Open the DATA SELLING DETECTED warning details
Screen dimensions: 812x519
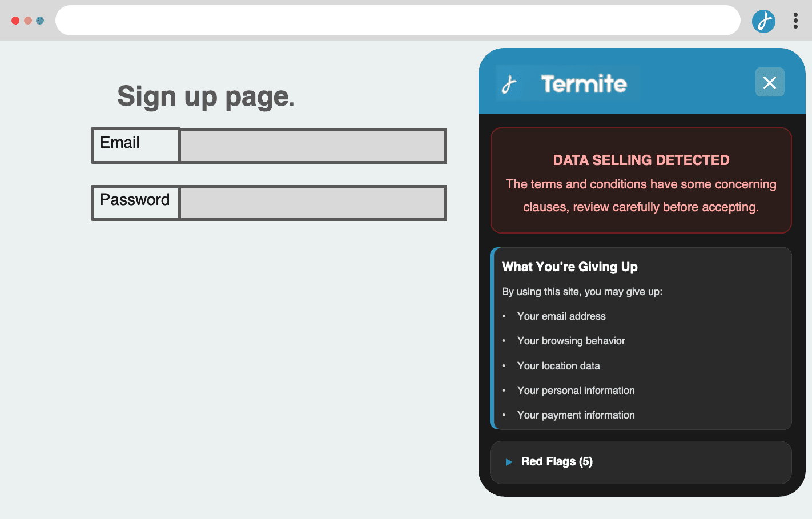point(641,160)
